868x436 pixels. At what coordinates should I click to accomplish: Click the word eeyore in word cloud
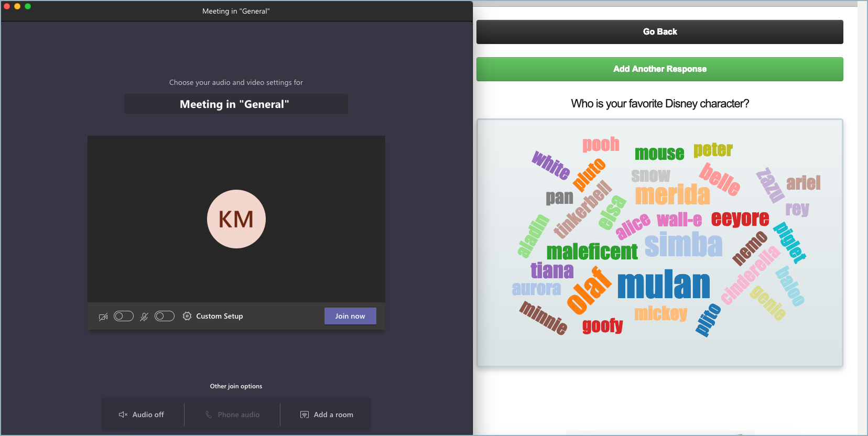[x=740, y=219]
